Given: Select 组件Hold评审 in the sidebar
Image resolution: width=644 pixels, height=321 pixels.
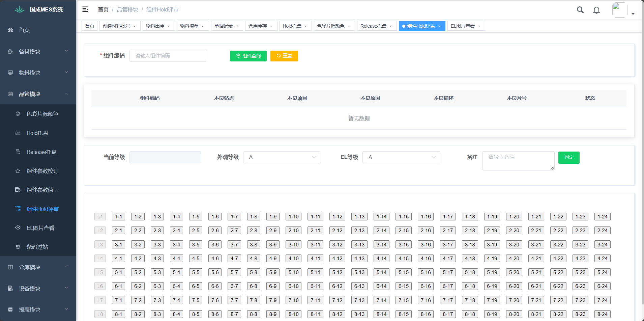Looking at the screenshot, I should coord(38,209).
